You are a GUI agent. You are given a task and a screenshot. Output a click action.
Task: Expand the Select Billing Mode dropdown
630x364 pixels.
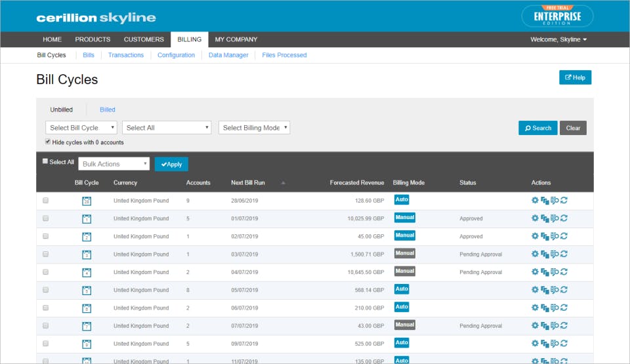[x=255, y=128]
